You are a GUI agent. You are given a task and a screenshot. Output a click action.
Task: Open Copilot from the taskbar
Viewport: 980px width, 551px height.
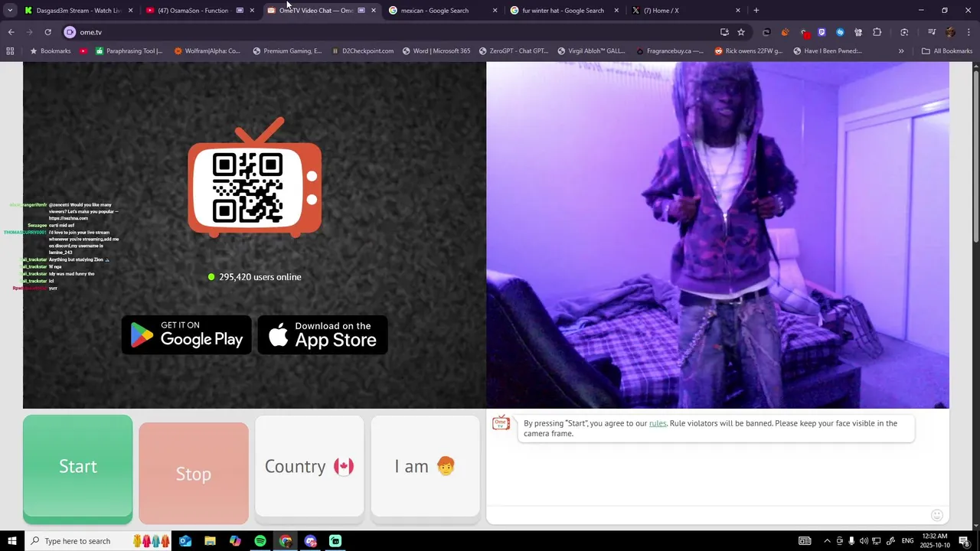(x=235, y=541)
